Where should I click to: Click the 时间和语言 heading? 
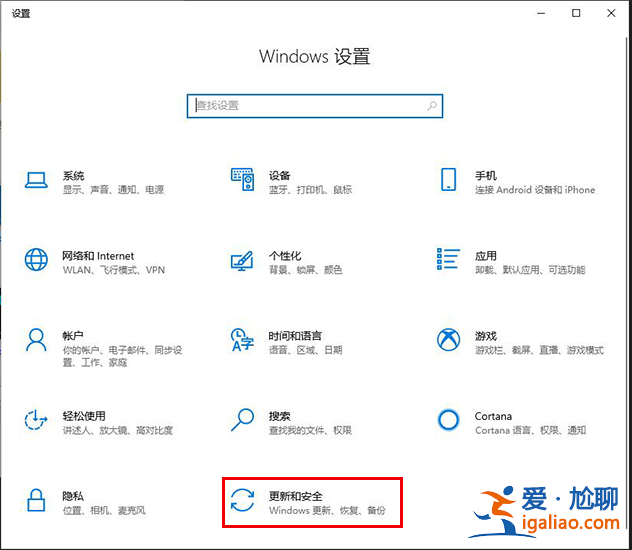(x=295, y=336)
